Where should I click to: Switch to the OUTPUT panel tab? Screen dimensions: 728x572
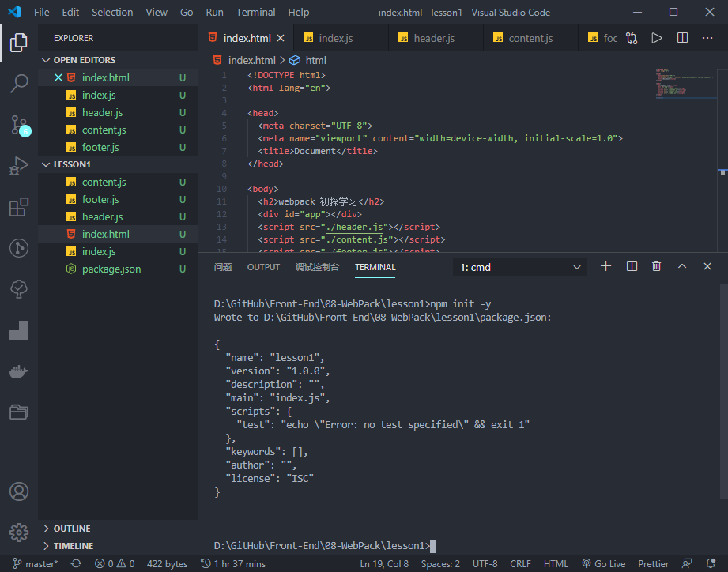pyautogui.click(x=263, y=267)
